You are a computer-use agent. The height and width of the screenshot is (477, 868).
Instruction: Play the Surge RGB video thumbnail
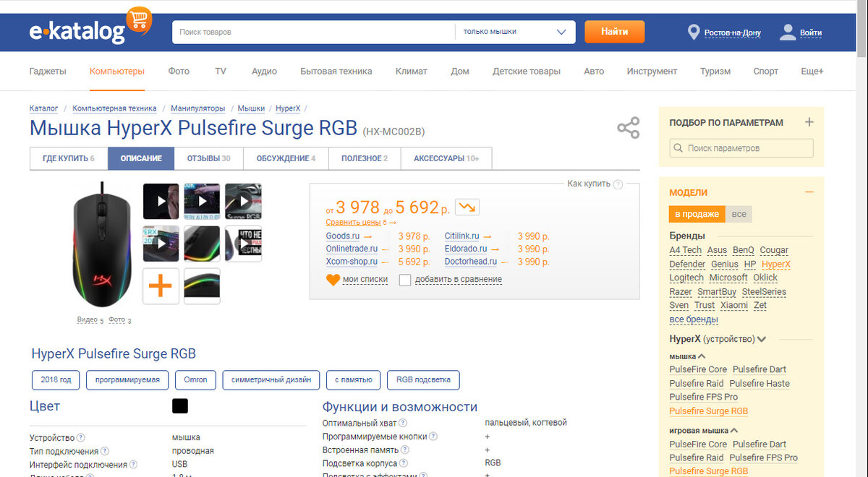pos(243,201)
